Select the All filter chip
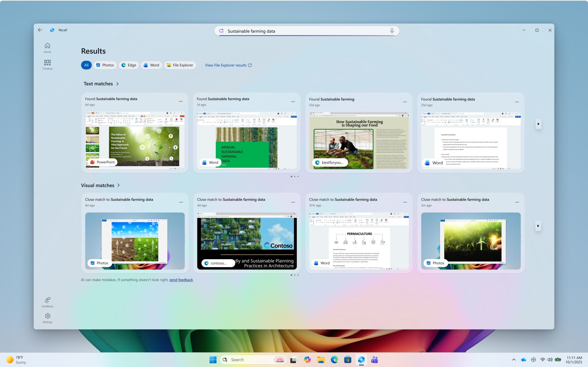The height and width of the screenshot is (367, 588). [86, 65]
